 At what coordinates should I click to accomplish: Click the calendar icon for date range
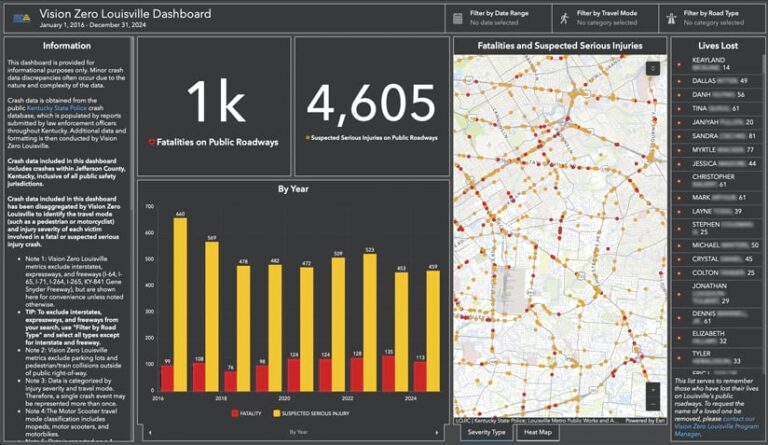point(457,19)
